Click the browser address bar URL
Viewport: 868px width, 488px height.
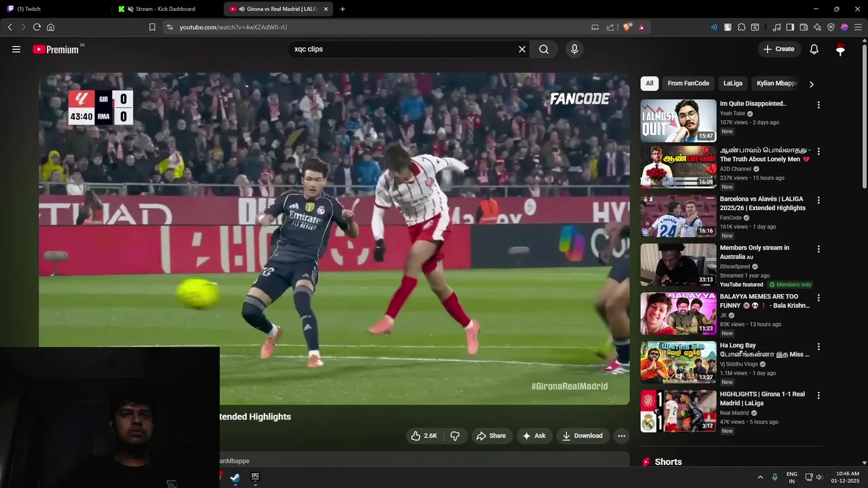coord(233,27)
